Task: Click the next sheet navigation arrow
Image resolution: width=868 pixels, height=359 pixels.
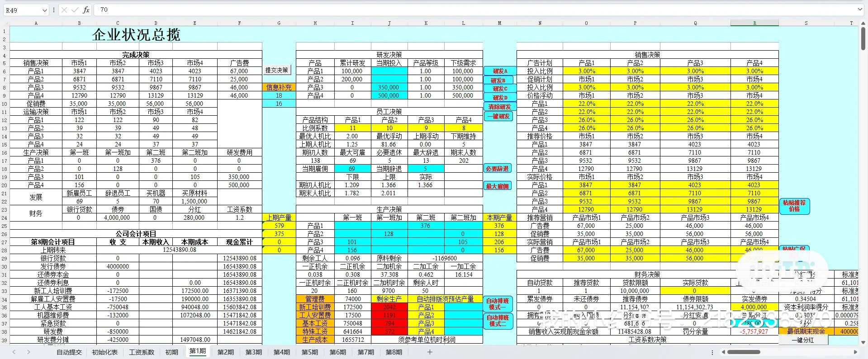Action: pyautogui.click(x=28, y=352)
